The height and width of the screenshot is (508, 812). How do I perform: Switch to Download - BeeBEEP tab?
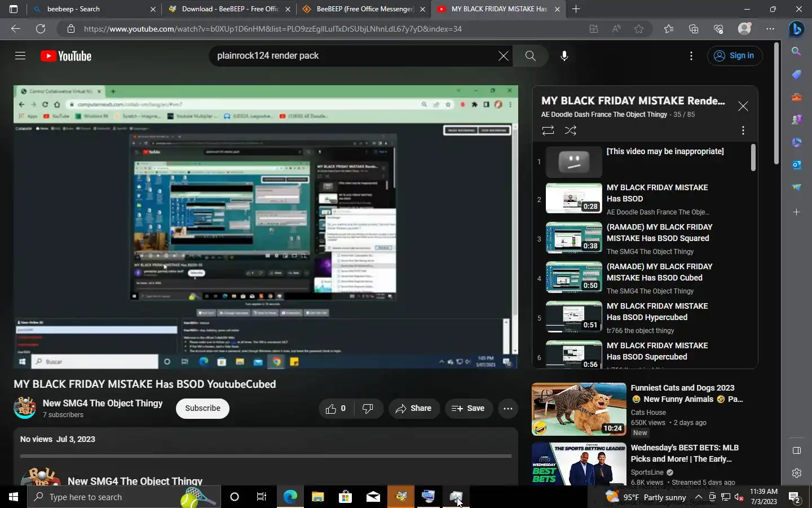click(x=230, y=9)
